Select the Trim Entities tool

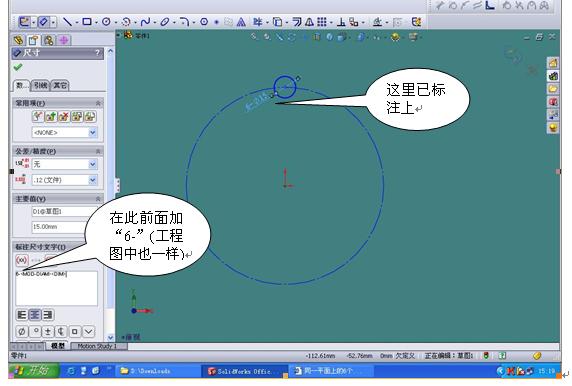(x=258, y=22)
